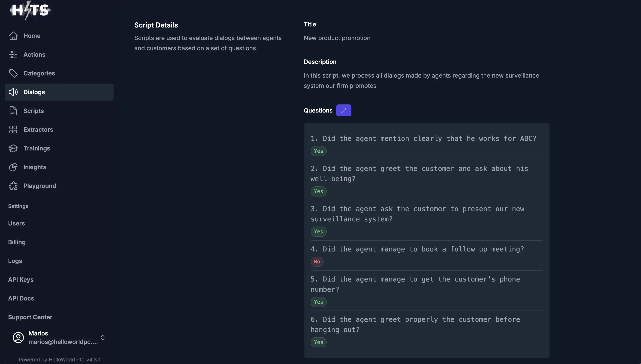641x364 pixels.
Task: Open the API Docs page
Action: (21, 298)
